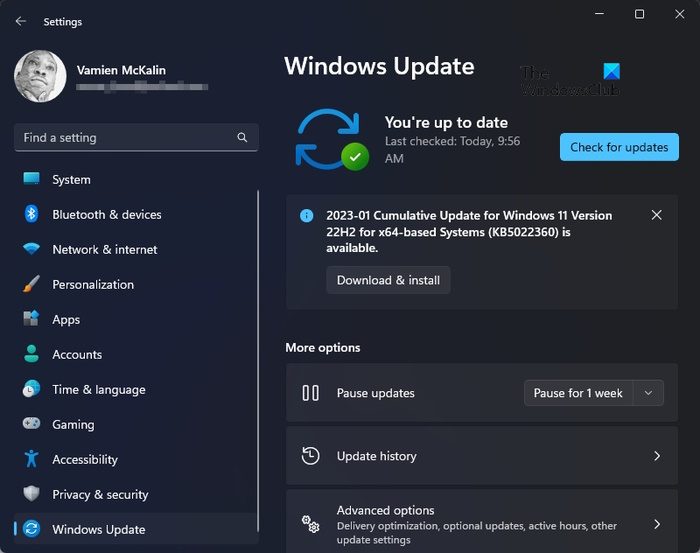Go to Network & internet
700x553 pixels.
click(135, 249)
